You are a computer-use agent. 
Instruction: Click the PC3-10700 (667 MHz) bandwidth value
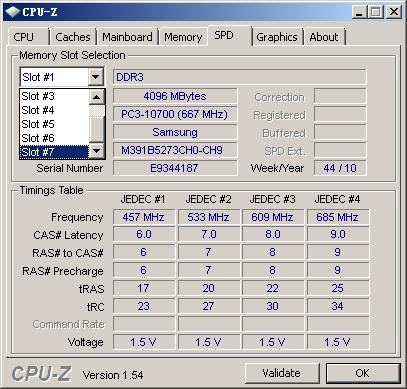click(175, 114)
